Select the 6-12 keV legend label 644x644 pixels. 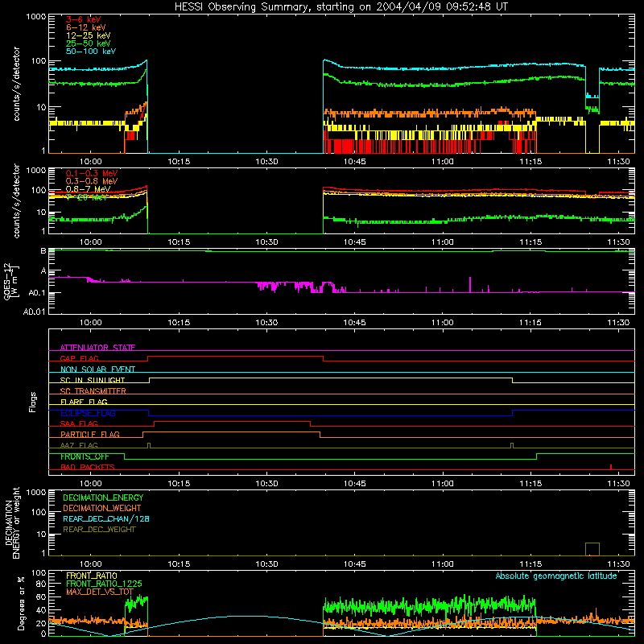pyautogui.click(x=86, y=27)
